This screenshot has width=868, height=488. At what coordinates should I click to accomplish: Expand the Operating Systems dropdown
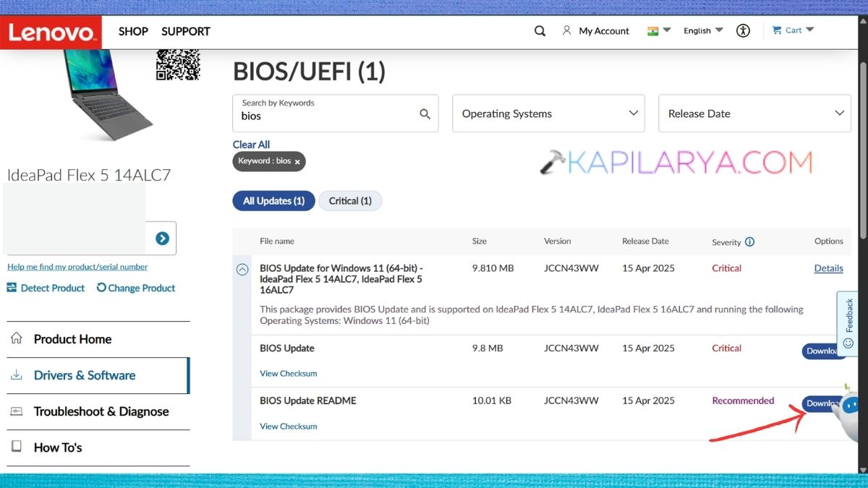click(548, 114)
